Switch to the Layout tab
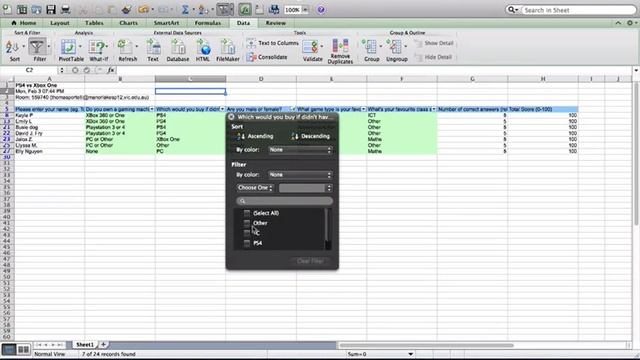 click(x=60, y=23)
